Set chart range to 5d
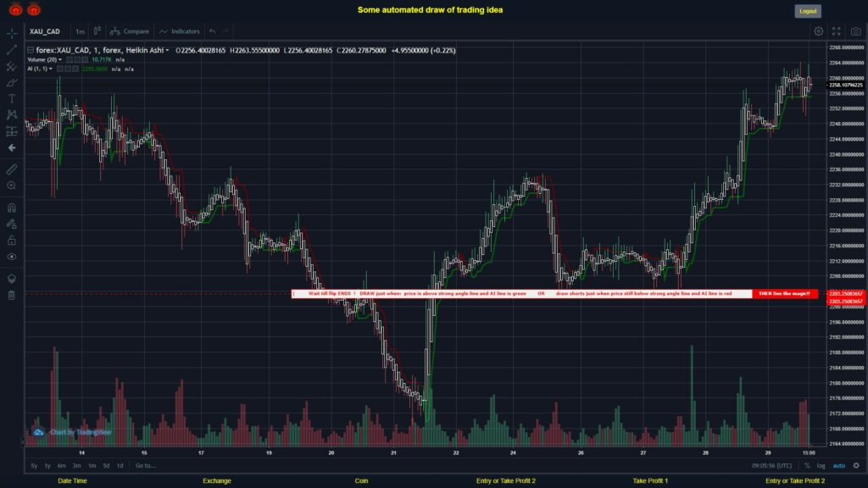This screenshot has height=488, width=868. pos(106,466)
